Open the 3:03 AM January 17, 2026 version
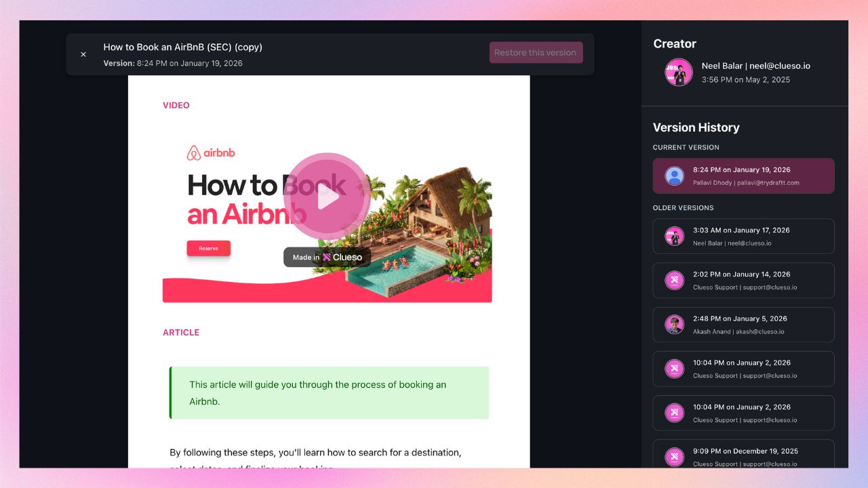The image size is (868, 488). point(743,236)
